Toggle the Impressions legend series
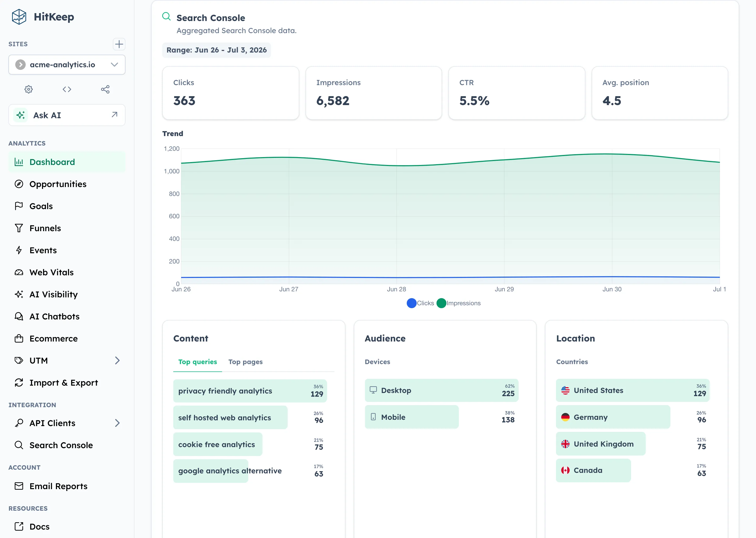756x538 pixels. (458, 303)
